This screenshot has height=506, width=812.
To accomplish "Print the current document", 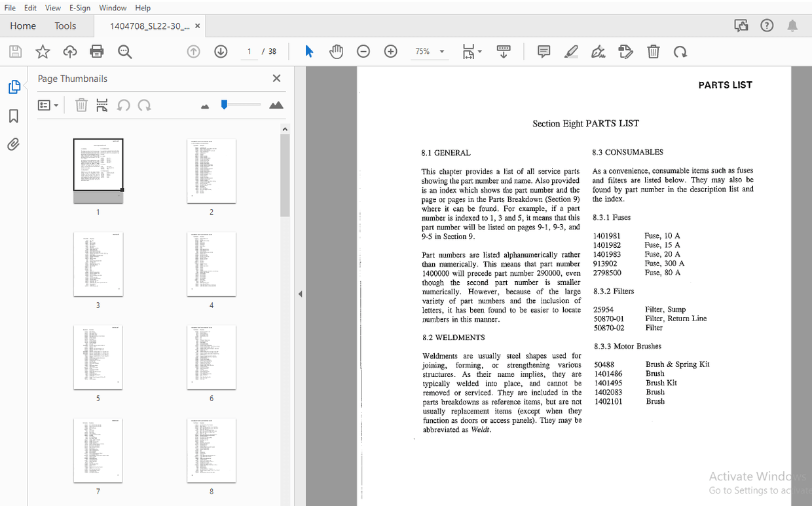I will 96,51.
